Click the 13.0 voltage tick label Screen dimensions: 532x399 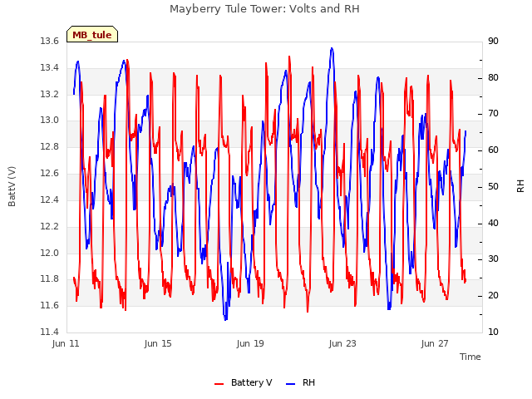50,120
